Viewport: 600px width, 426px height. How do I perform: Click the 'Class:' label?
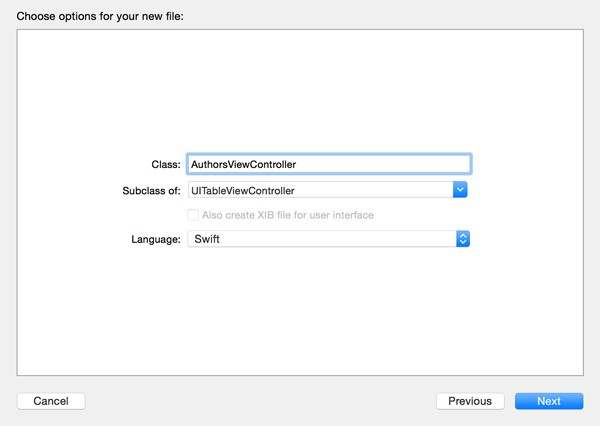[x=166, y=165]
